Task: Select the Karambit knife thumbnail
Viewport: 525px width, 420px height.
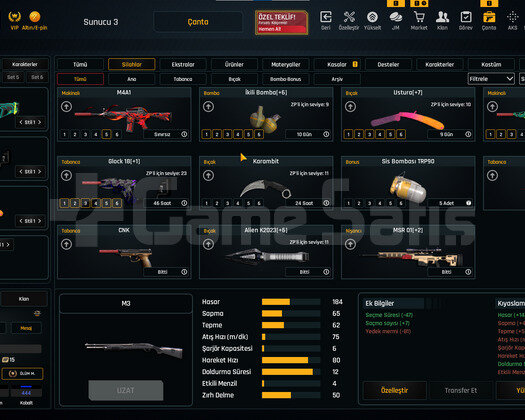Action: tap(266, 189)
